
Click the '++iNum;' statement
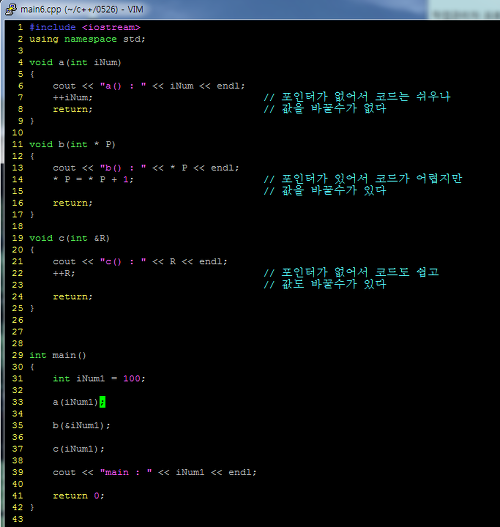[72, 97]
